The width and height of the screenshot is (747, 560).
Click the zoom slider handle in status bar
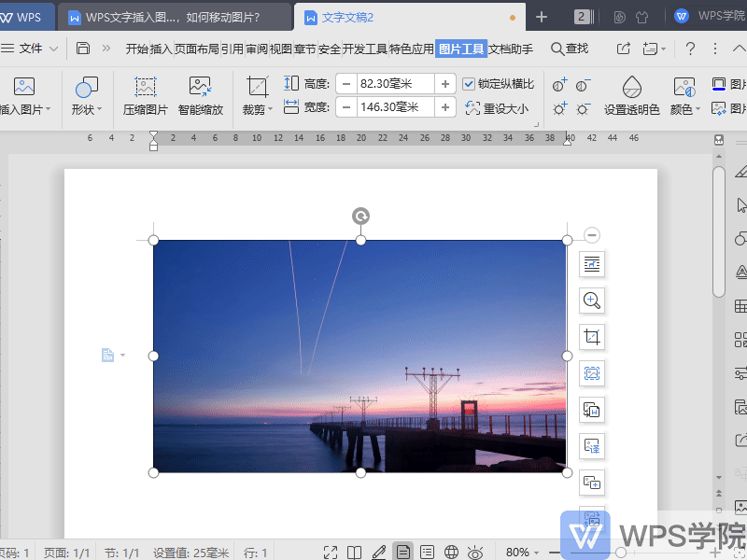tap(621, 553)
